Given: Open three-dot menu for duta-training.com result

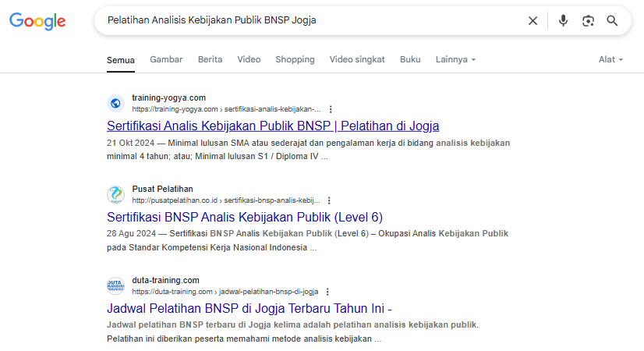Looking at the screenshot, I should 327,292.
